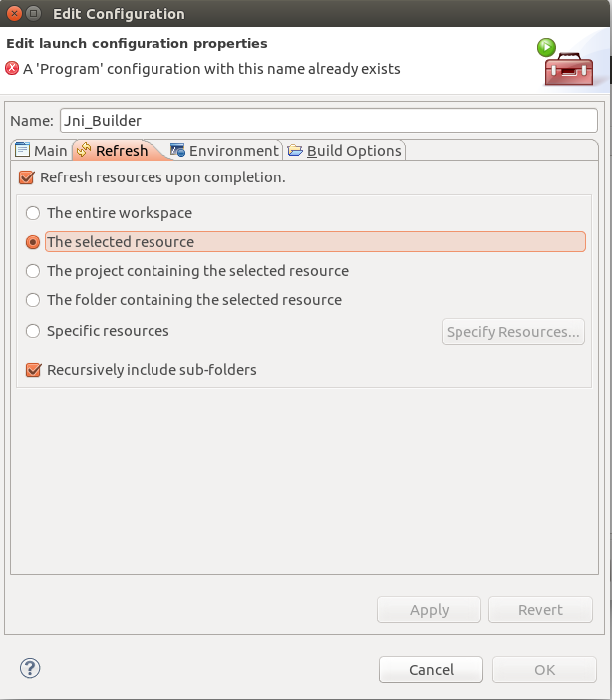Select The folder containing the selected resource

click(33, 300)
